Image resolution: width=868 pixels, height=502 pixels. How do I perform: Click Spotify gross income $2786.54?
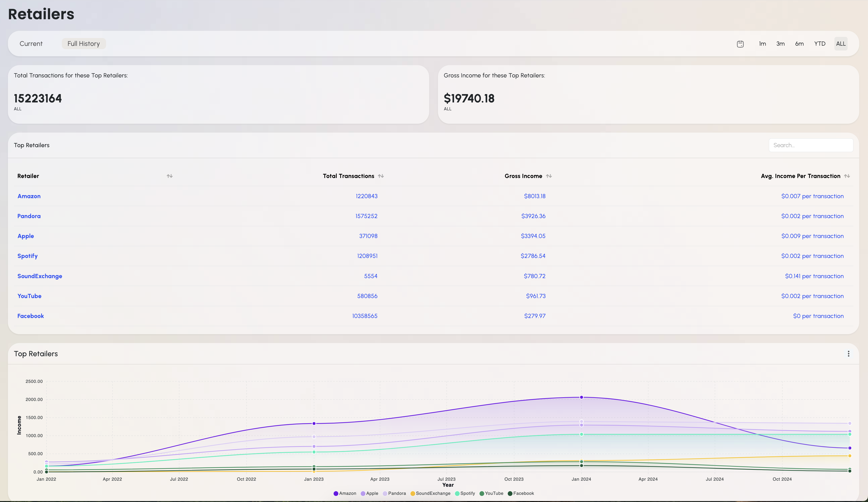point(533,256)
